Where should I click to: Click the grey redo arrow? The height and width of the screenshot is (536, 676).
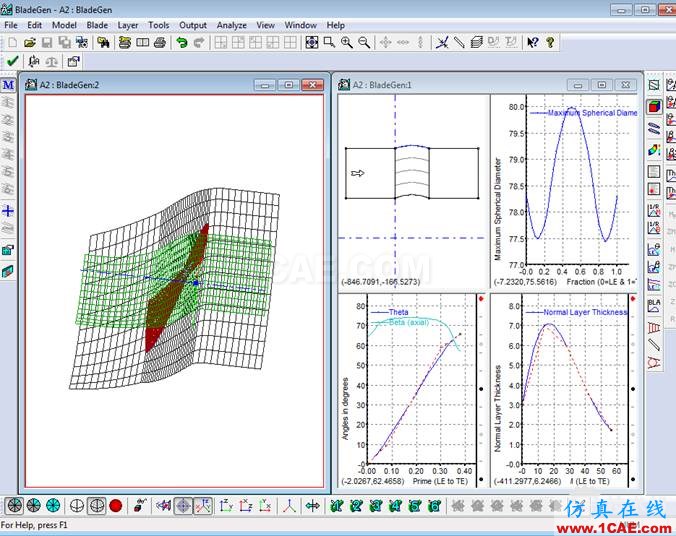199,42
